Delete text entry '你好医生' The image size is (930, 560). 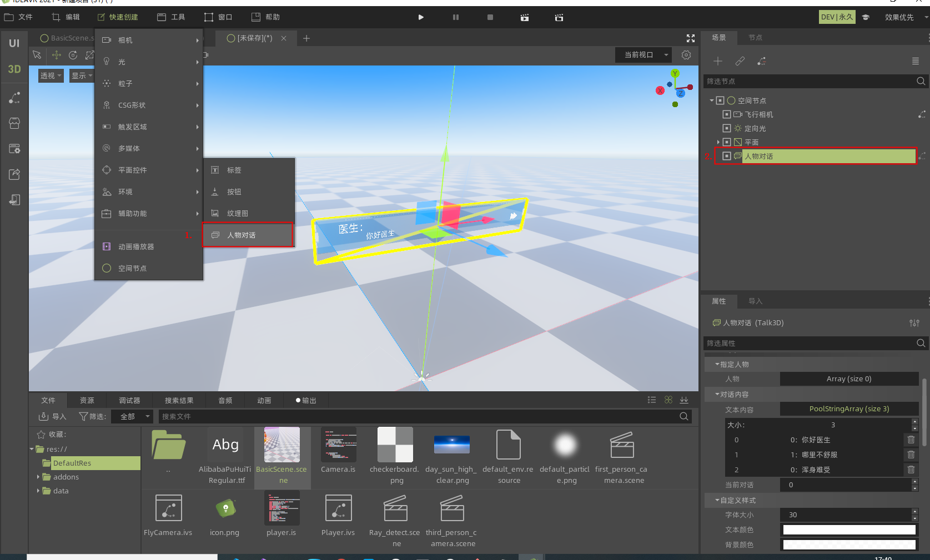click(911, 440)
